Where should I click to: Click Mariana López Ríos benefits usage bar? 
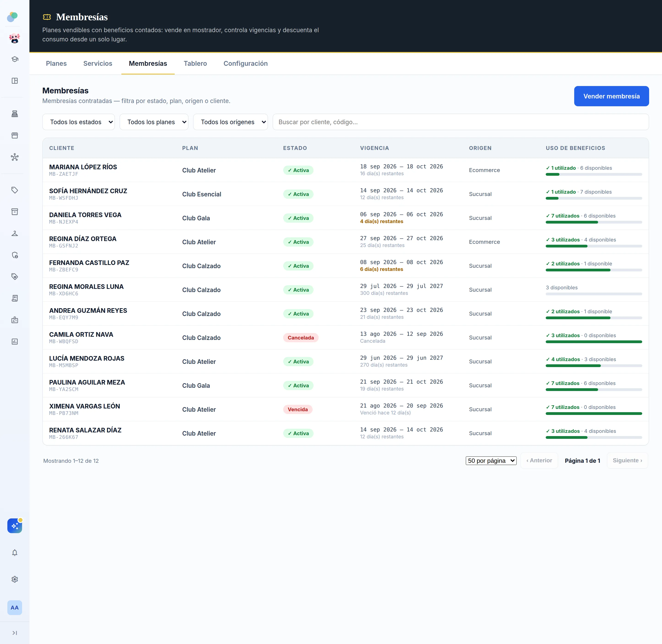click(x=594, y=175)
